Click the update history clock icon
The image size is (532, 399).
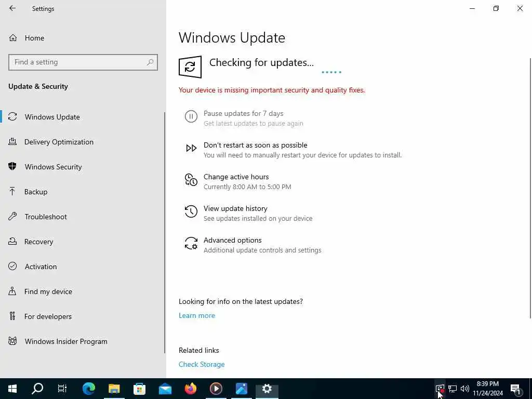(191, 211)
